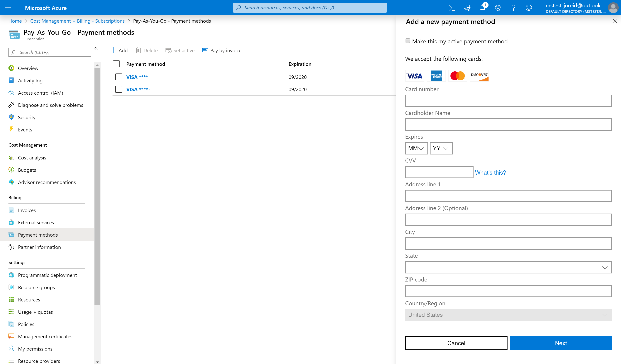Open the MM expiration month dropdown
This screenshot has width=621, height=364.
tap(416, 148)
